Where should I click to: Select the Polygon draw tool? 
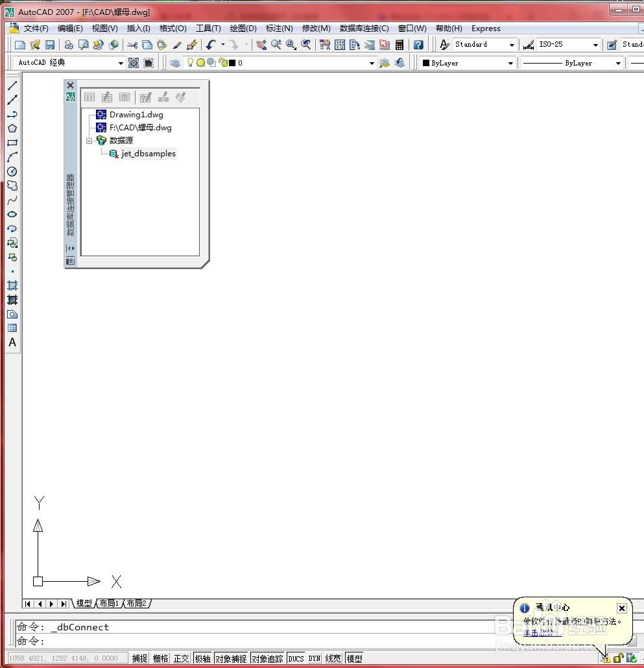click(12, 128)
